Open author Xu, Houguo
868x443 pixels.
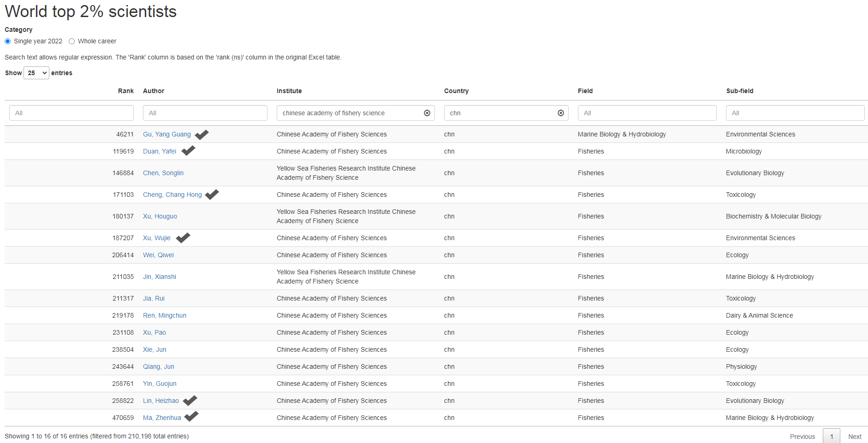pos(160,216)
